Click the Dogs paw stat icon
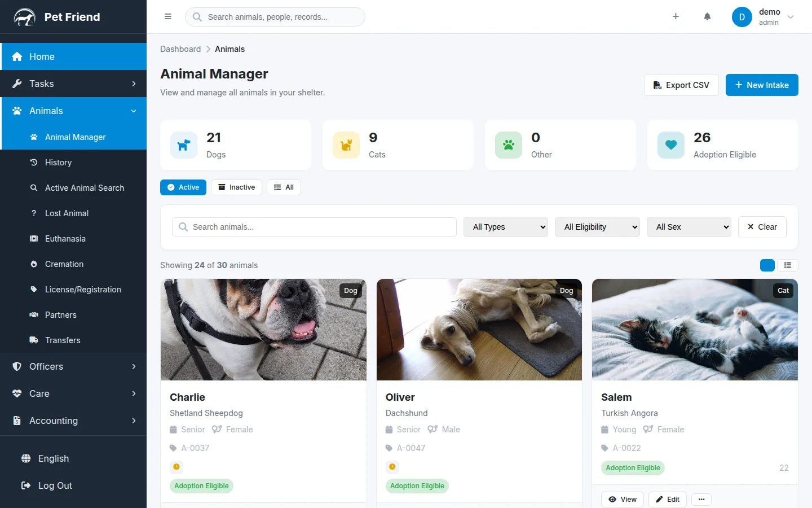812x508 pixels. 183,144
